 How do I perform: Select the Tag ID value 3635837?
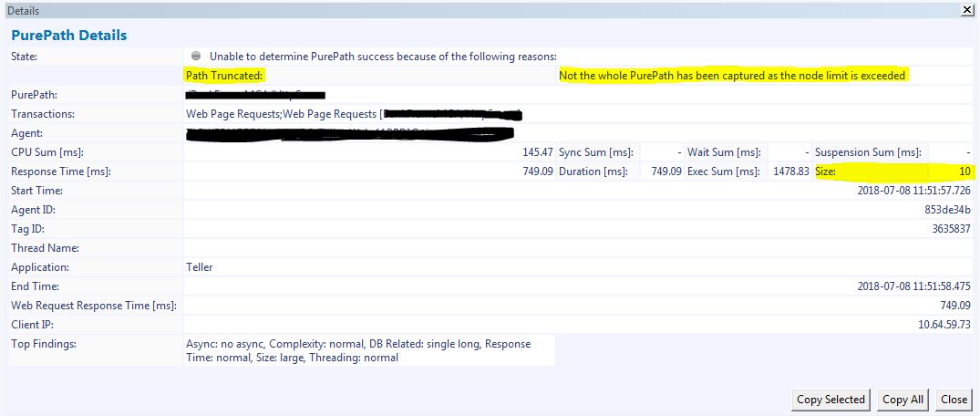[x=951, y=229]
